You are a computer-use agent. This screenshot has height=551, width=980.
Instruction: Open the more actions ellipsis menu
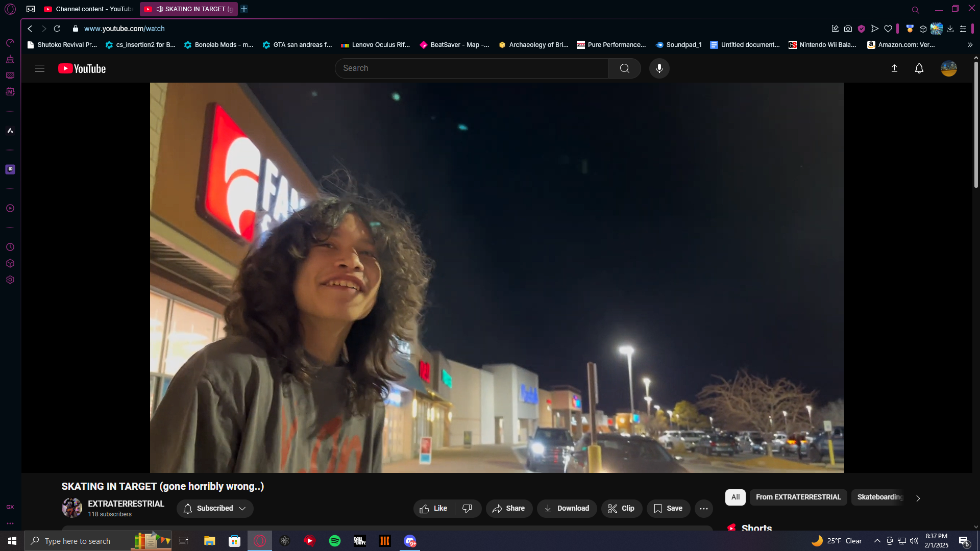[x=703, y=508]
